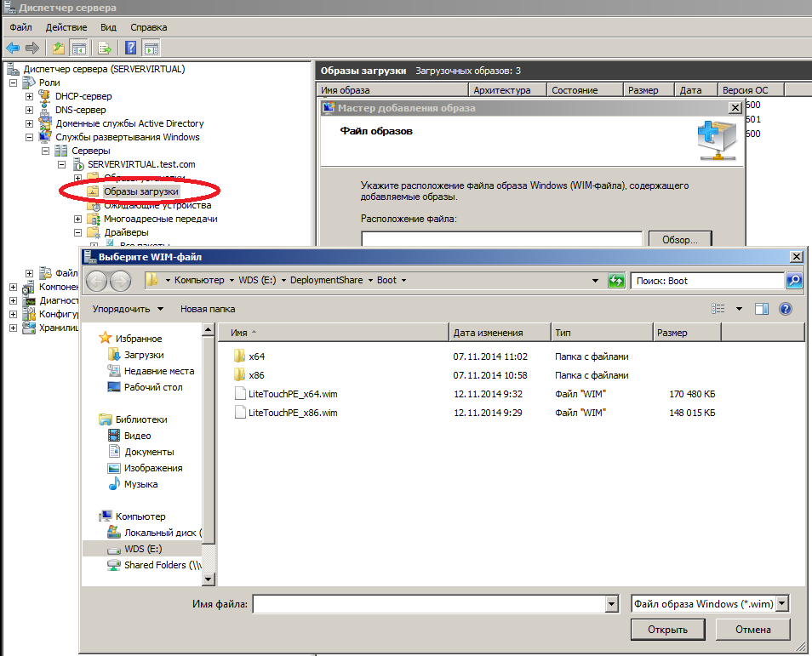Open the Help toolbar icon in Server Manager
The image size is (812, 656).
click(130, 48)
